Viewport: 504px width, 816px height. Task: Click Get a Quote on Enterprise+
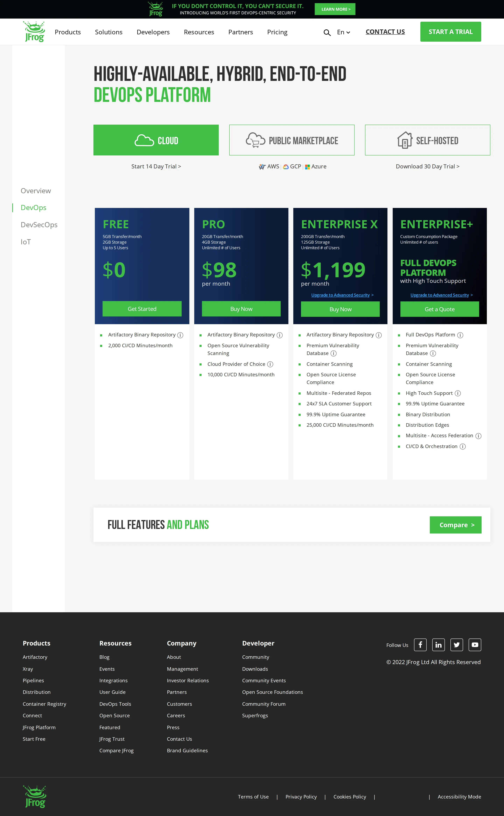pos(439,309)
